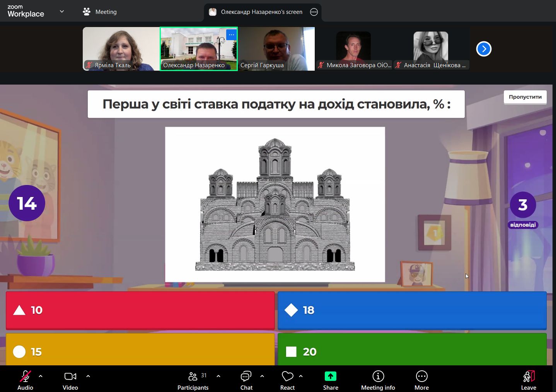This screenshot has width=556, height=392.
Task: Click the Пропустити skip button
Action: (x=525, y=97)
